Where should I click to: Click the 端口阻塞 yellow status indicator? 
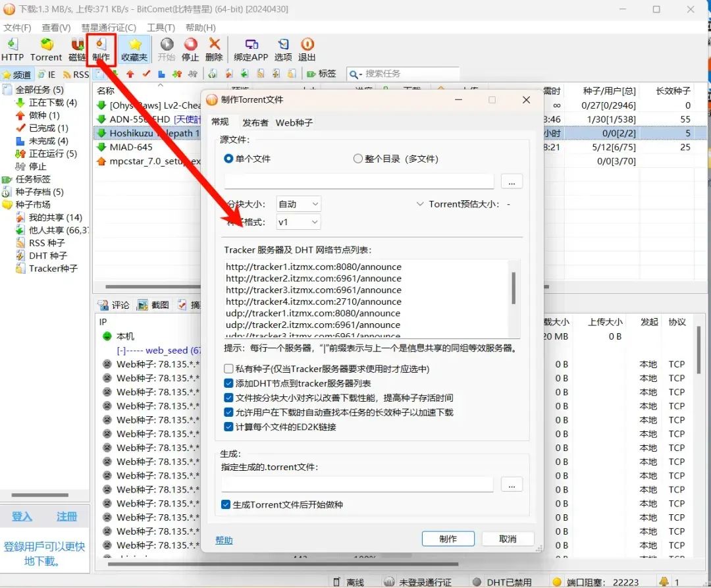pyautogui.click(x=557, y=581)
